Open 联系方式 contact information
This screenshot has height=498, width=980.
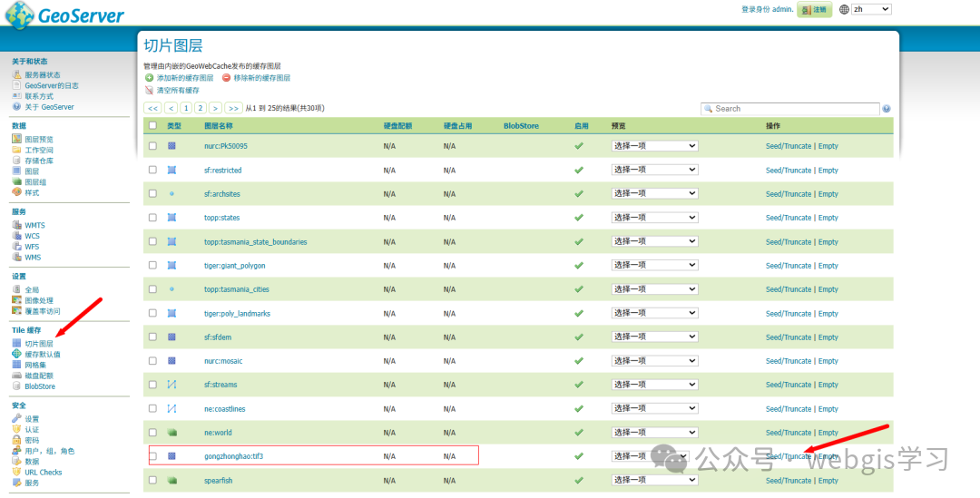point(39,96)
